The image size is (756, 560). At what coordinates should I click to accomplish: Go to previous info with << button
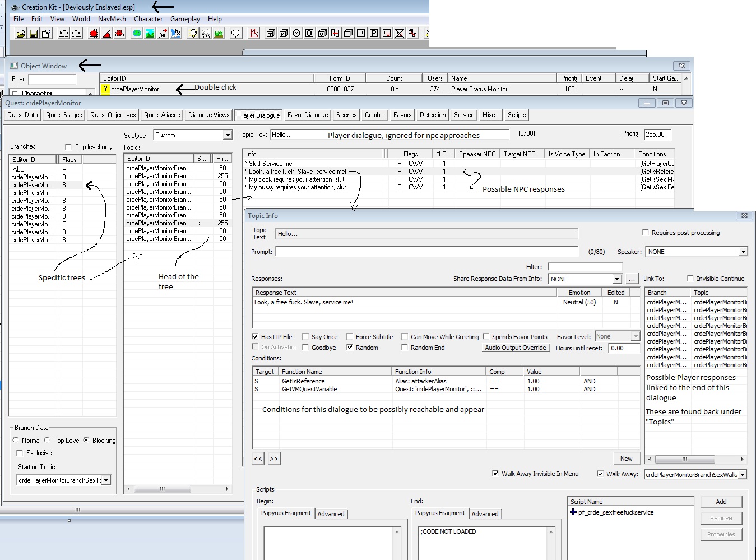click(x=258, y=459)
